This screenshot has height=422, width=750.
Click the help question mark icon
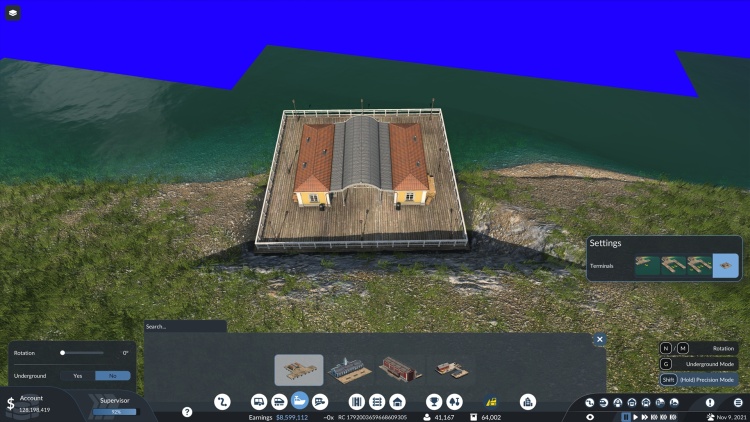click(187, 412)
